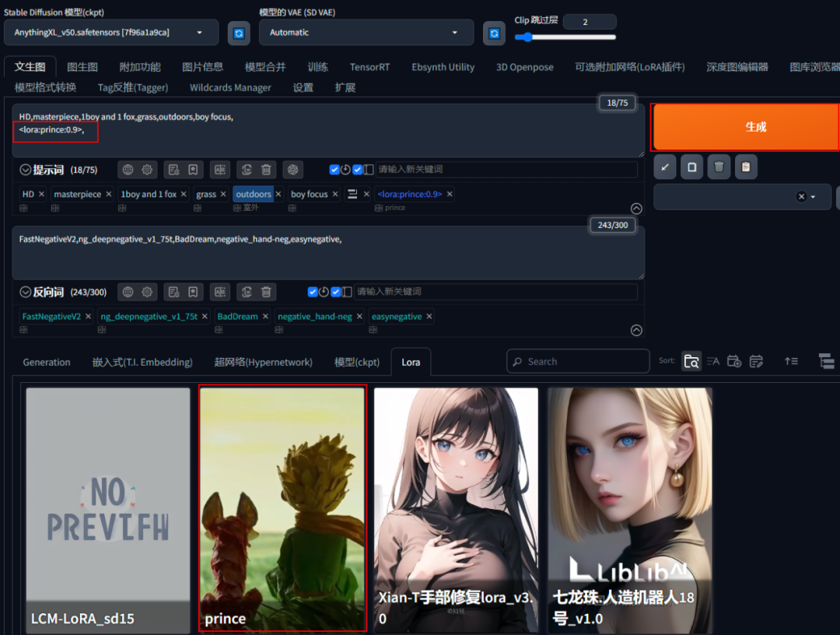Open favorites bookmark icon in 反向词 toolbar
840x635 pixels.
pos(193,292)
